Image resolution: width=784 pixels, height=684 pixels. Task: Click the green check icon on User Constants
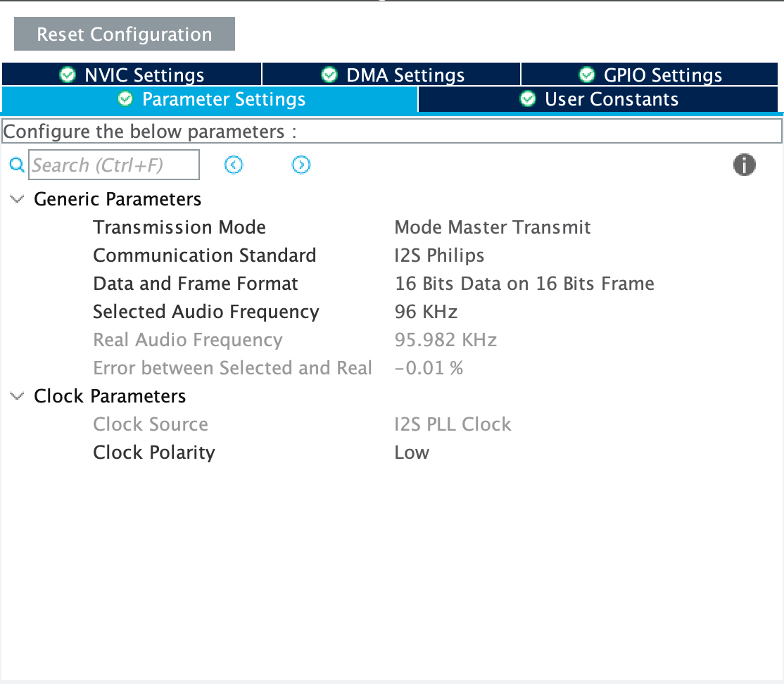point(528,99)
